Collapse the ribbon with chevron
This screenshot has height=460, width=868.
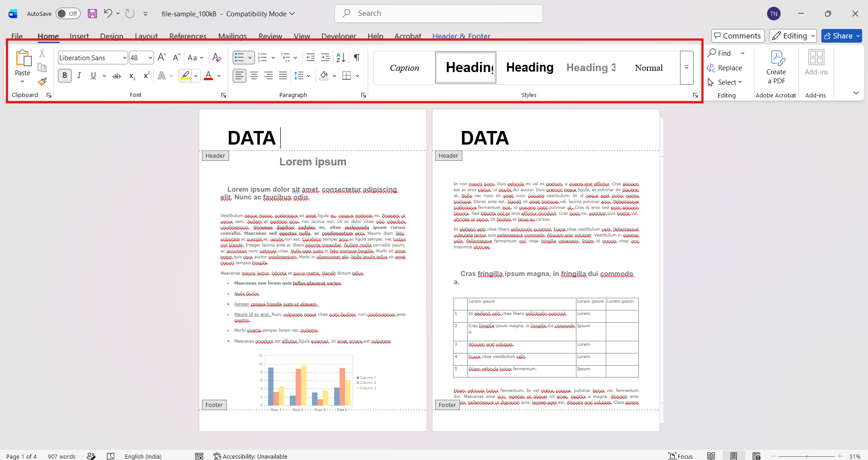coord(856,93)
